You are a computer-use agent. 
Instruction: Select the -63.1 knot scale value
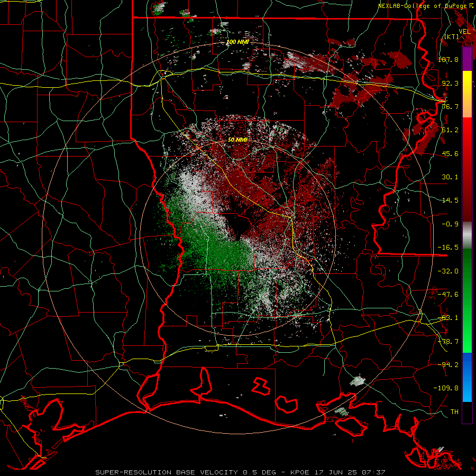[x=448, y=318]
